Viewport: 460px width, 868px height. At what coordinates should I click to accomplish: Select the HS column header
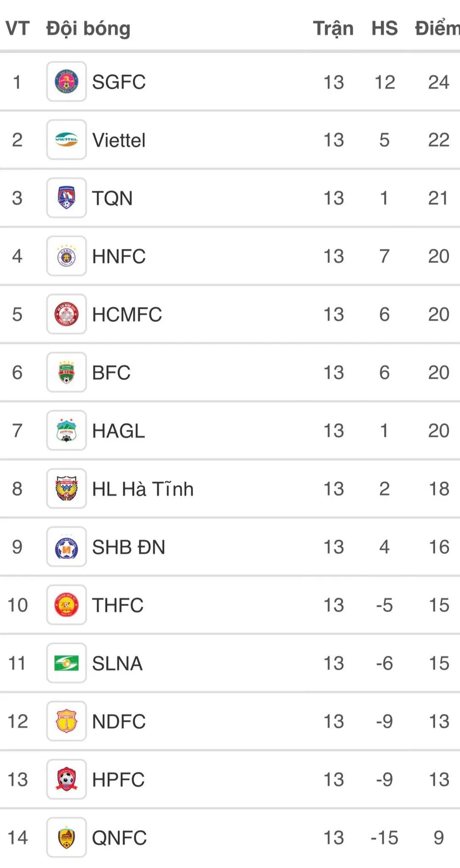point(385,29)
